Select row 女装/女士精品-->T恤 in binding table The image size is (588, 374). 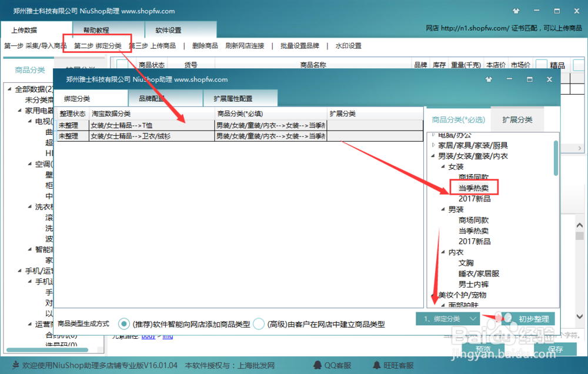pyautogui.click(x=240, y=125)
